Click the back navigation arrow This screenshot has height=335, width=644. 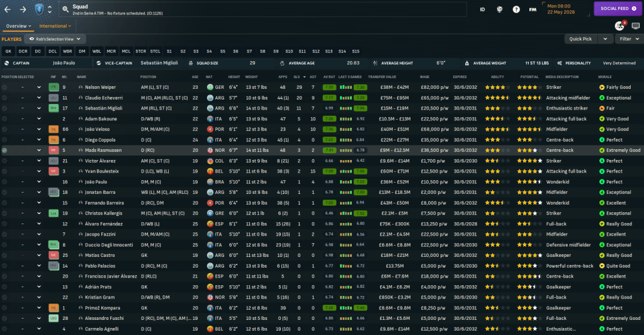[8, 9]
